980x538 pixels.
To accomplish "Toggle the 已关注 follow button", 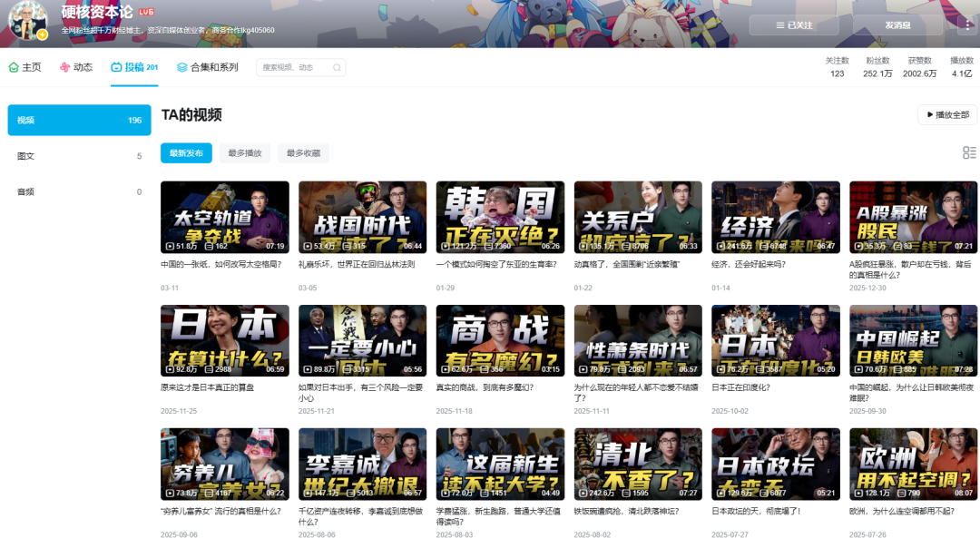I will 794,25.
